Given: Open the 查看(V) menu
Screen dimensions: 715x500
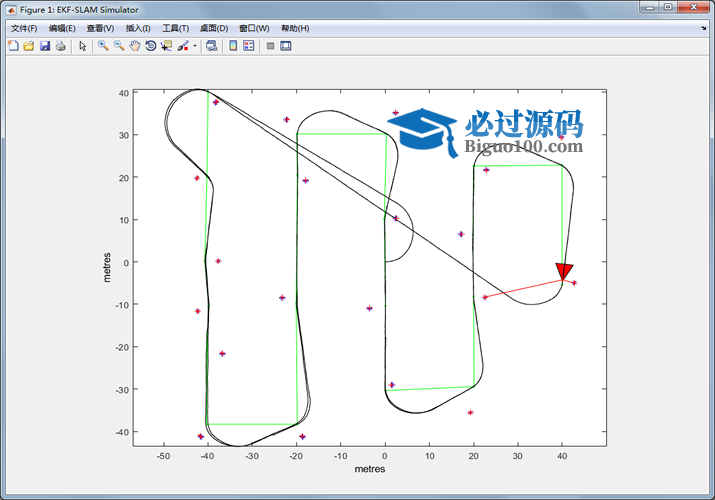Looking at the screenshot, I should [x=100, y=28].
